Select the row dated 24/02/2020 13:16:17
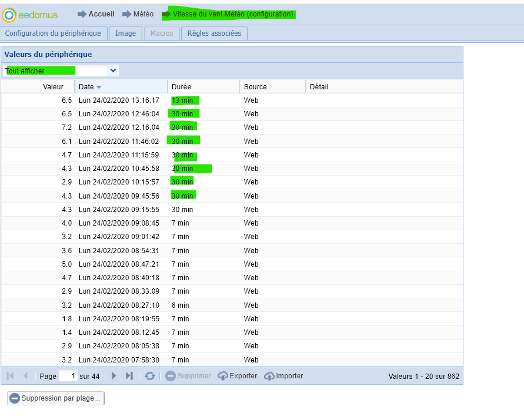 [x=119, y=100]
